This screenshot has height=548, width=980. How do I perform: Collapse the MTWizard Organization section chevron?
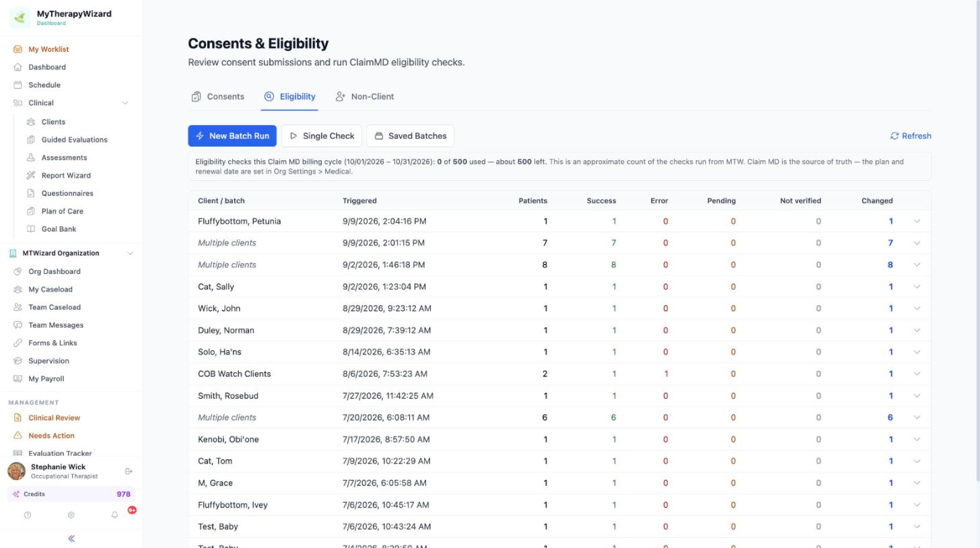130,253
